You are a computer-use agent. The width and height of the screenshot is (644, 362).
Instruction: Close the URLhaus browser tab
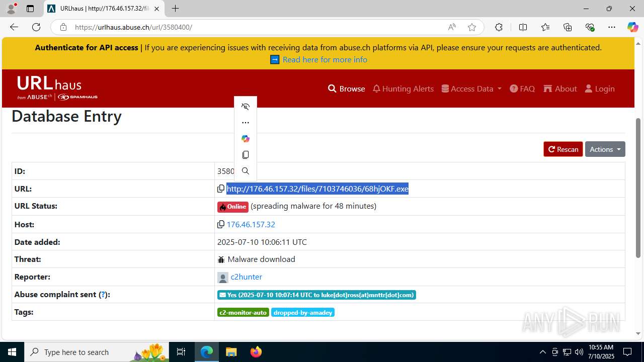click(x=156, y=9)
